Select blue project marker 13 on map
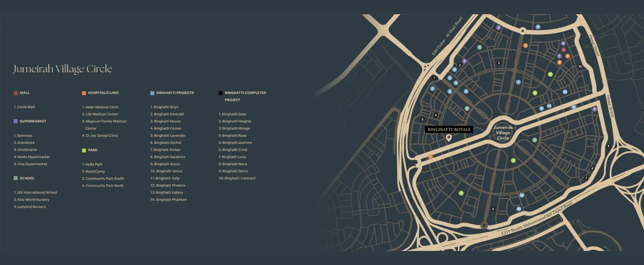644x265 pixels. tap(565, 92)
